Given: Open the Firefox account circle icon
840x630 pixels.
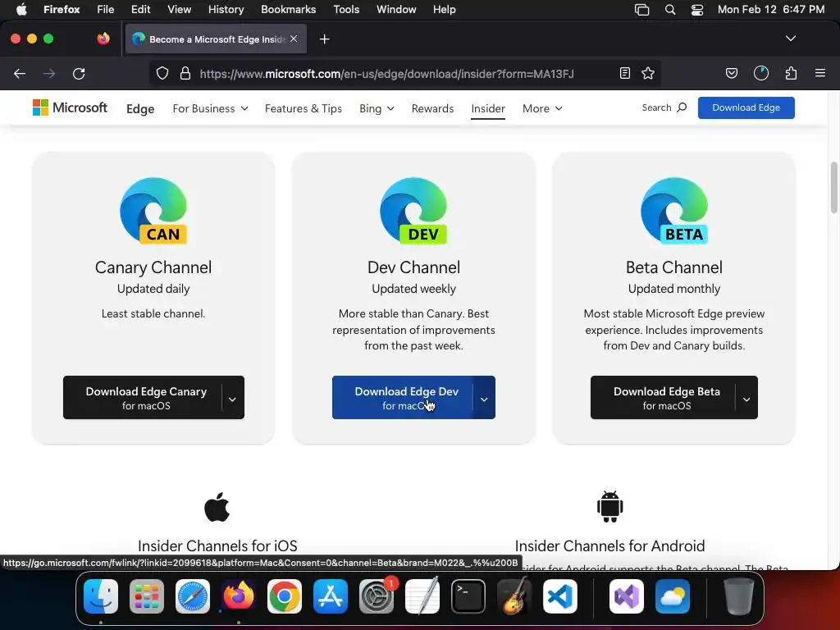Looking at the screenshot, I should click(761, 73).
